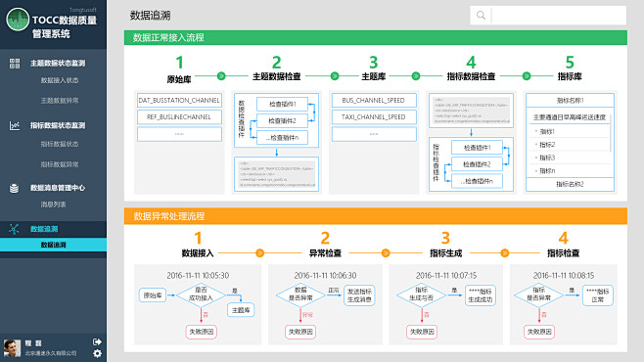Click the 数据异常处理流程 orange header
644x362 pixels.
[376, 216]
